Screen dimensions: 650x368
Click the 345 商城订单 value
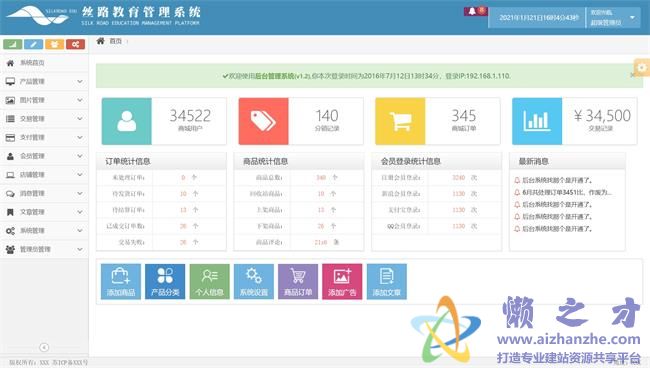point(463,116)
